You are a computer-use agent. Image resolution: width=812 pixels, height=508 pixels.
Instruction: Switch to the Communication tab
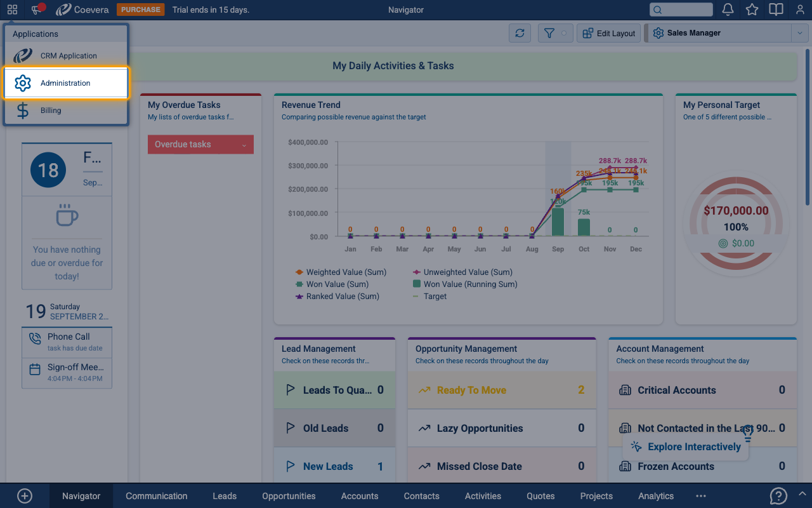pyautogui.click(x=157, y=496)
